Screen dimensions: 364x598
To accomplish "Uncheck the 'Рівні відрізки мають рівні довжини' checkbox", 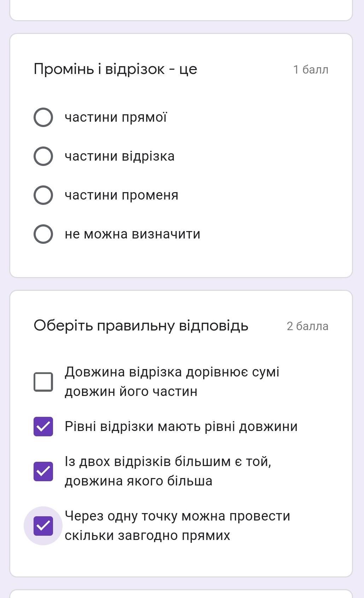I will pos(43,426).
